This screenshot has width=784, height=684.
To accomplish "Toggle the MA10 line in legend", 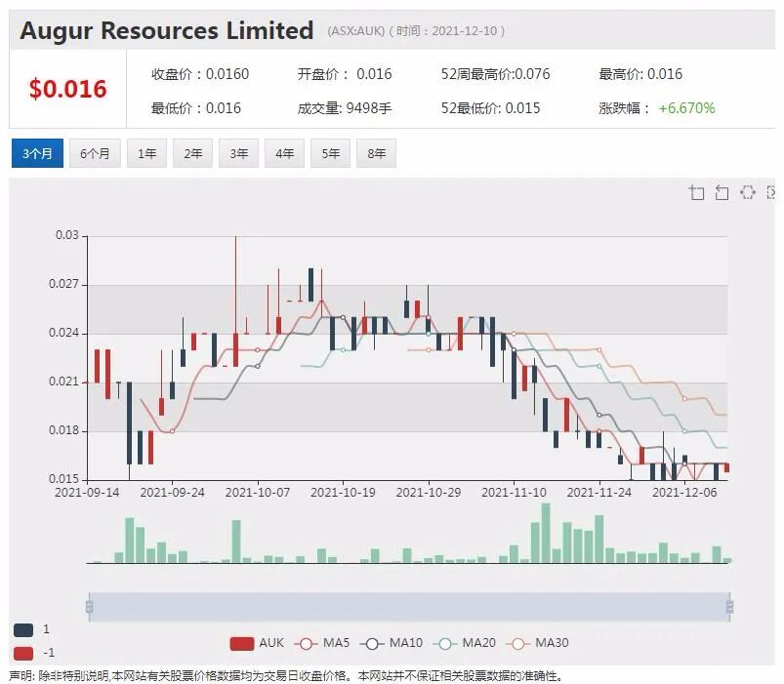I will coord(392,643).
